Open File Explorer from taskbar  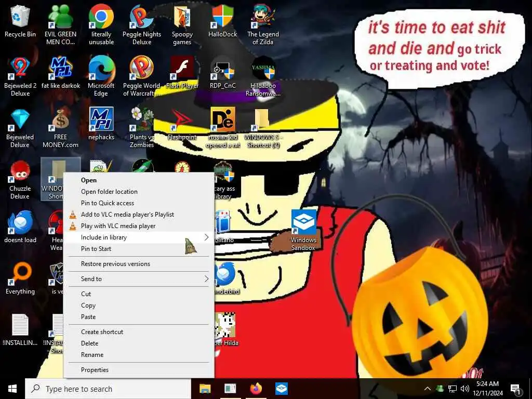[205, 389]
